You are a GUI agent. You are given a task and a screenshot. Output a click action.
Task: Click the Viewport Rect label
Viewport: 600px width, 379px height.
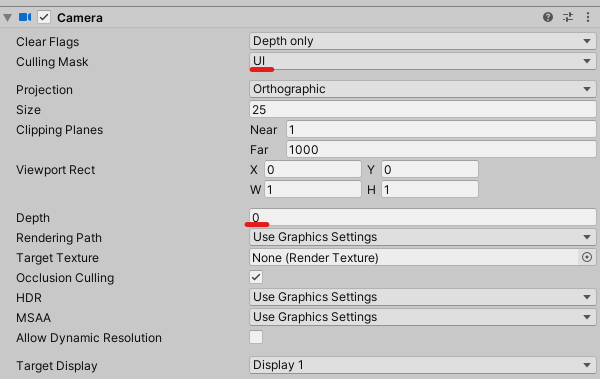point(55,170)
